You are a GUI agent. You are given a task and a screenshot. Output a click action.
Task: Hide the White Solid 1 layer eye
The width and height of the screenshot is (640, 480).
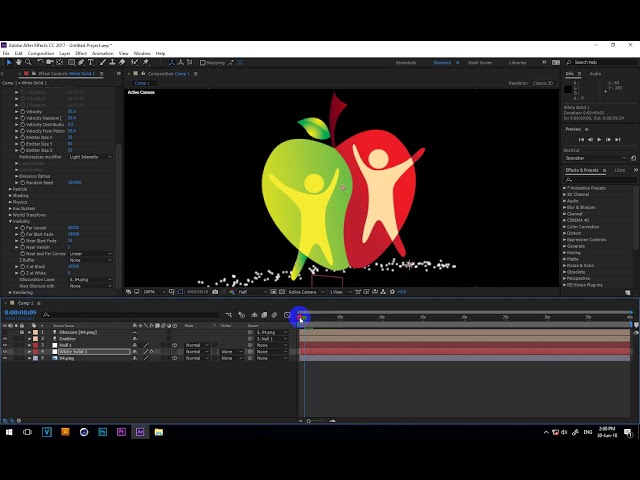5,351
